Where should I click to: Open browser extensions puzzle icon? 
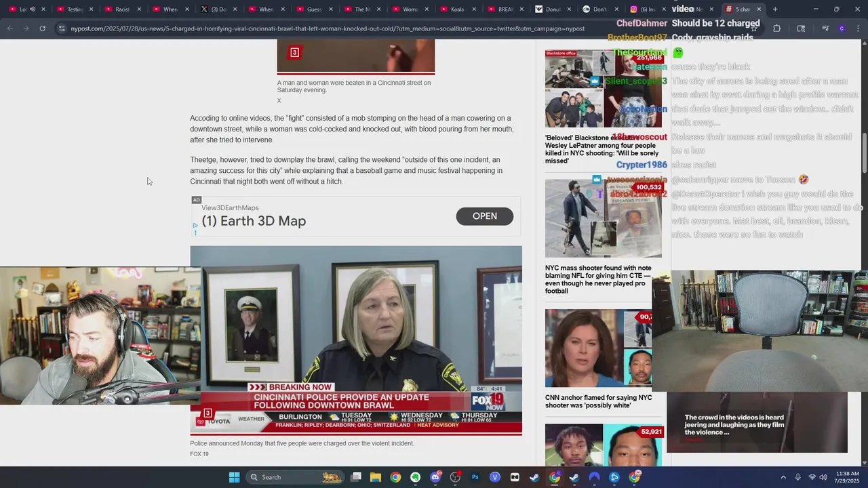coord(777,28)
